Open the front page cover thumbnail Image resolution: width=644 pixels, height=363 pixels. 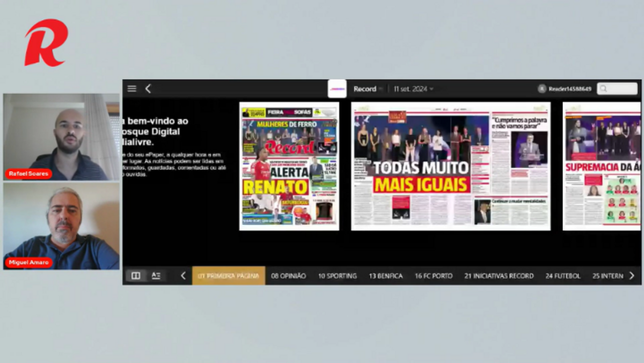289,166
